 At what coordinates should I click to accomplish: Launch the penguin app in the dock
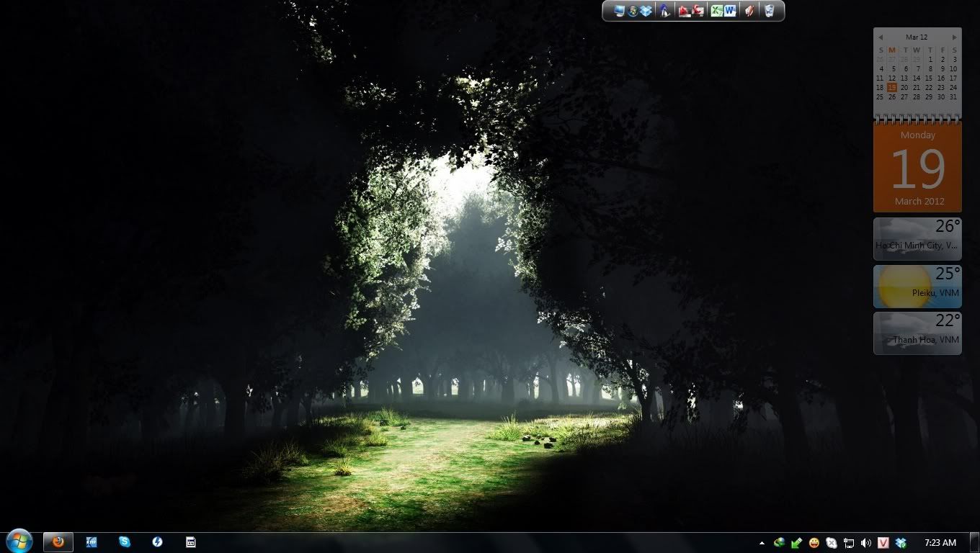pyautogui.click(x=664, y=10)
